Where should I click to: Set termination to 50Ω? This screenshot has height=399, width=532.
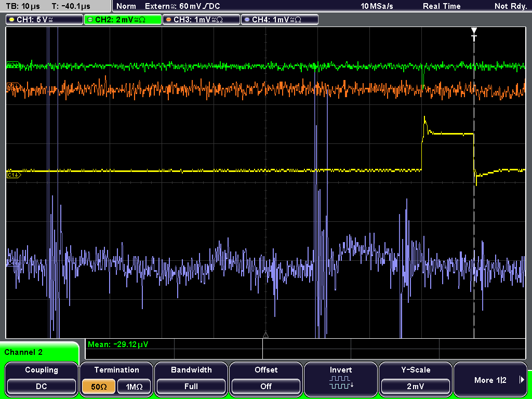click(99, 387)
